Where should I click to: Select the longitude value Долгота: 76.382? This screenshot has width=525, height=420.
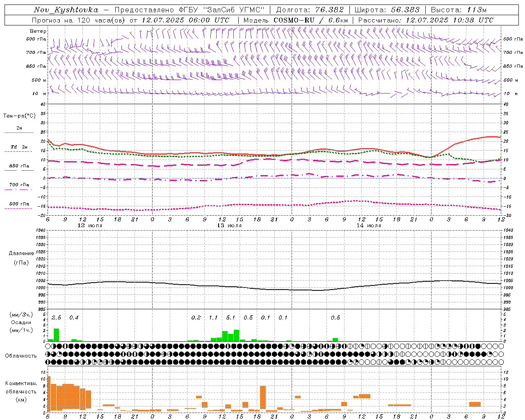coord(310,10)
